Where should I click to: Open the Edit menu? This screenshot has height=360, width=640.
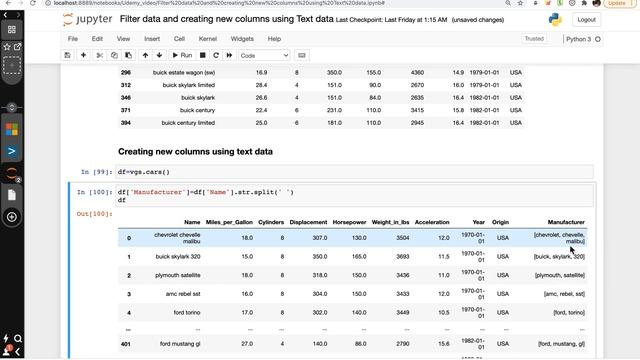click(x=97, y=39)
